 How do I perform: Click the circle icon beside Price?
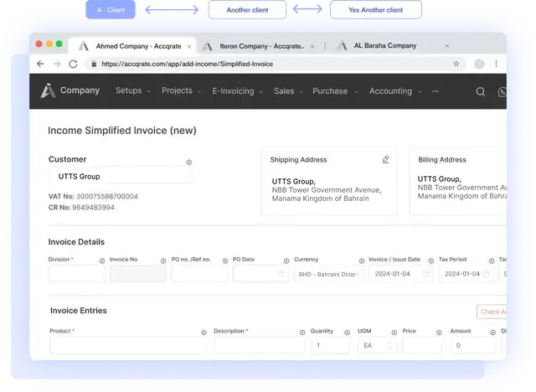(439, 333)
